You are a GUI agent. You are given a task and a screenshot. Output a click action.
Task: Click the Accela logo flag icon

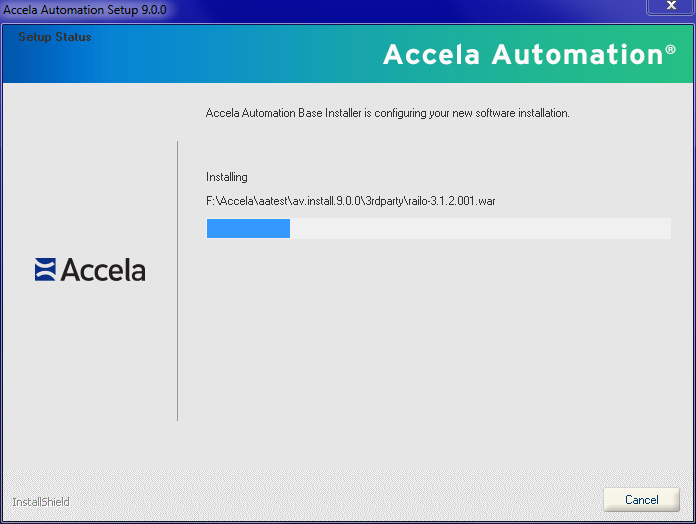coord(46,269)
